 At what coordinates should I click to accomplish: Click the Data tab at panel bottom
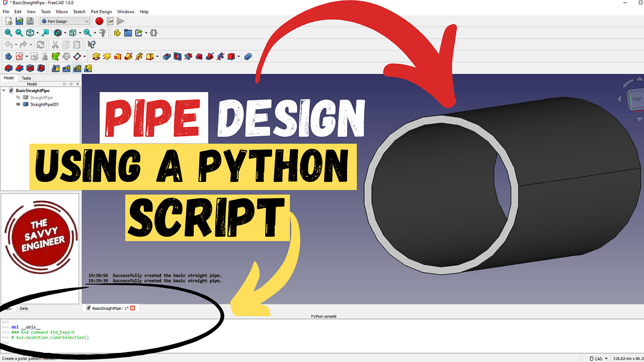coord(23,308)
